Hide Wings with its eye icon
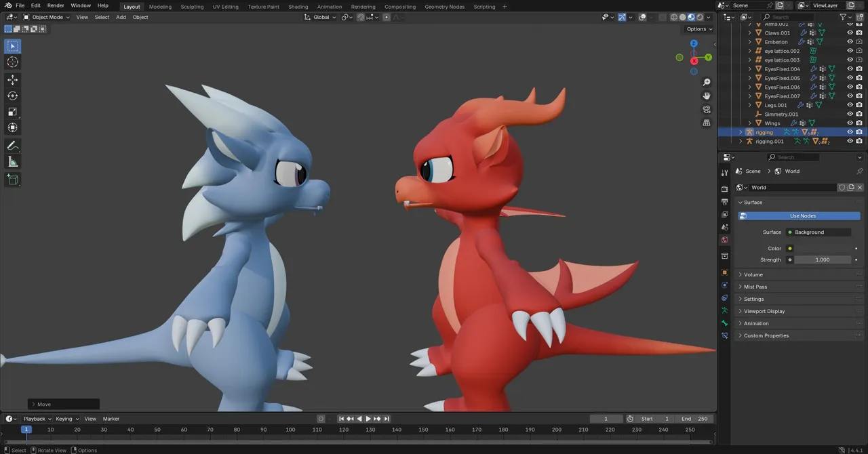The height and width of the screenshot is (454, 868). click(x=850, y=123)
